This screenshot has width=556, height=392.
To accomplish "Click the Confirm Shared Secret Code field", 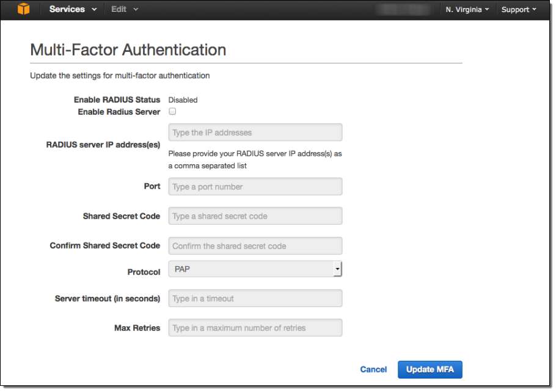I will pos(255,246).
